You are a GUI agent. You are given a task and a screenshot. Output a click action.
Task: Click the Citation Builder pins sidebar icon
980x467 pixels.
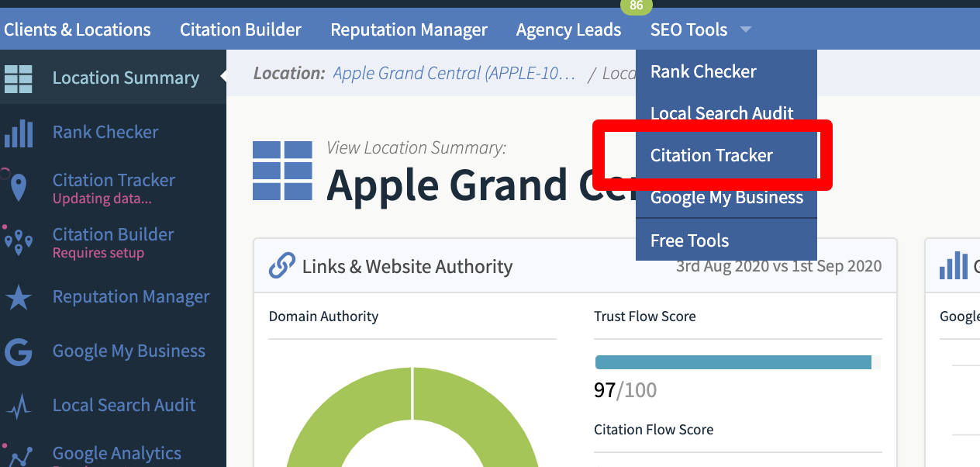pos(19,242)
